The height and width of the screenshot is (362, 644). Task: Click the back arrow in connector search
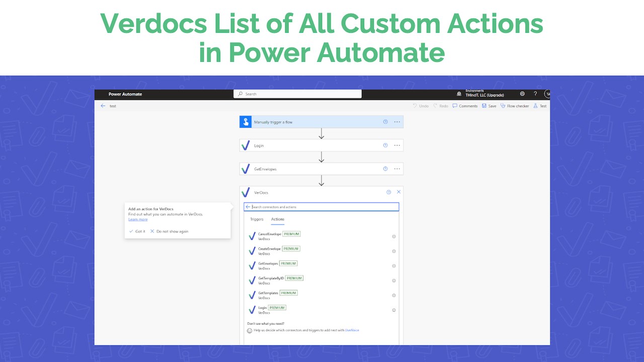pos(248,207)
